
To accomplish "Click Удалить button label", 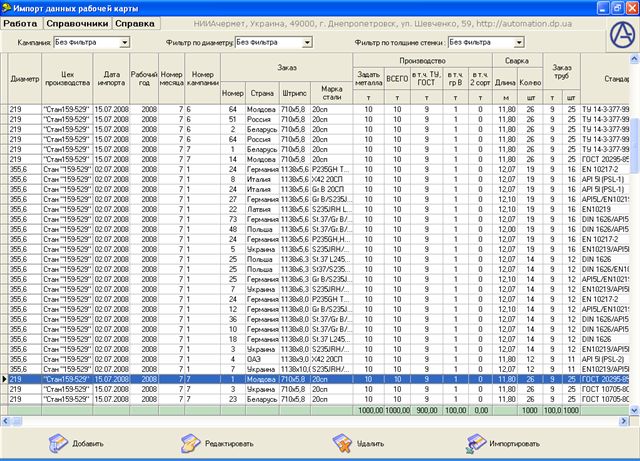I will (370, 443).
